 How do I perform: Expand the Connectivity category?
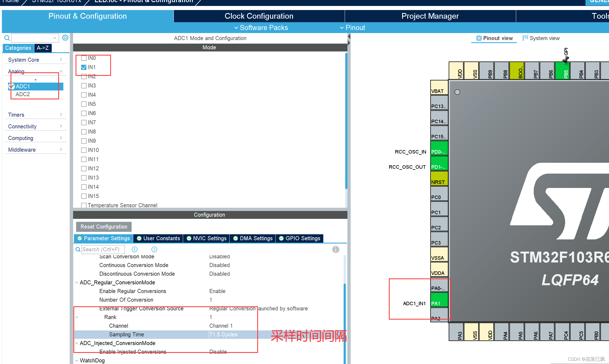(x=35, y=126)
